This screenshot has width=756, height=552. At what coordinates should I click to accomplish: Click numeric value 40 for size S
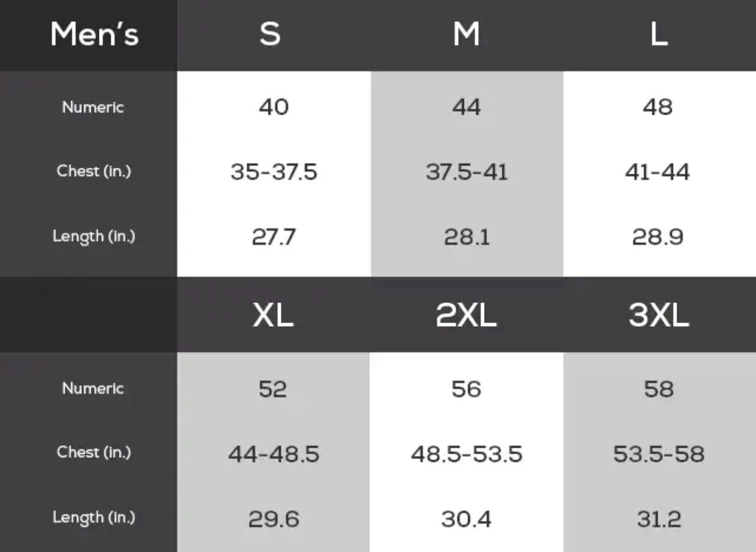[x=274, y=107]
